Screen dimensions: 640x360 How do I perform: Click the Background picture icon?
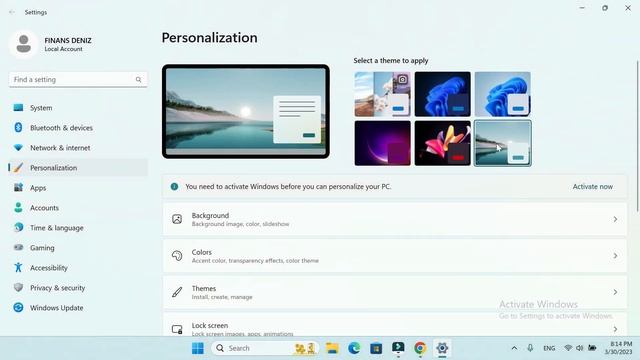click(x=177, y=219)
